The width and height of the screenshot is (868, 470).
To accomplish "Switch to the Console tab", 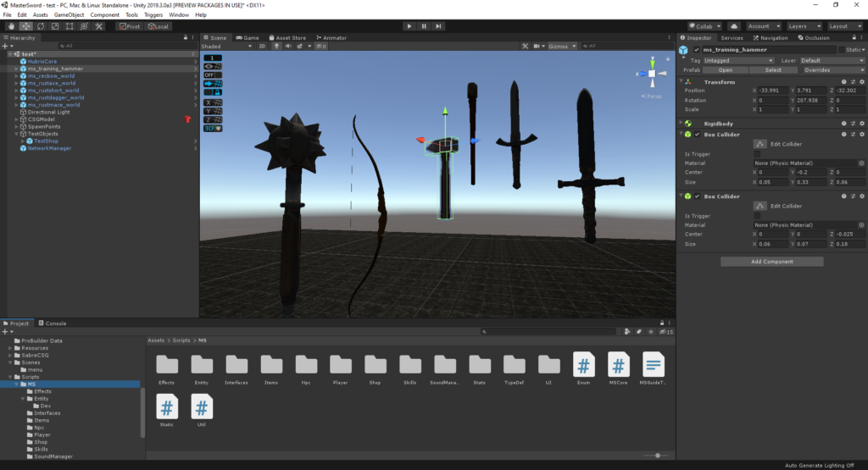I will click(x=52, y=323).
